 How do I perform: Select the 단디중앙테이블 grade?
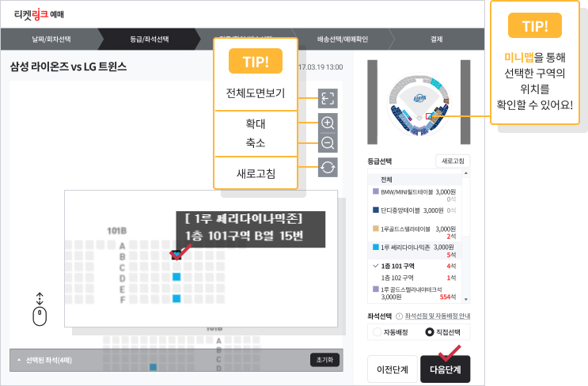tap(415, 210)
